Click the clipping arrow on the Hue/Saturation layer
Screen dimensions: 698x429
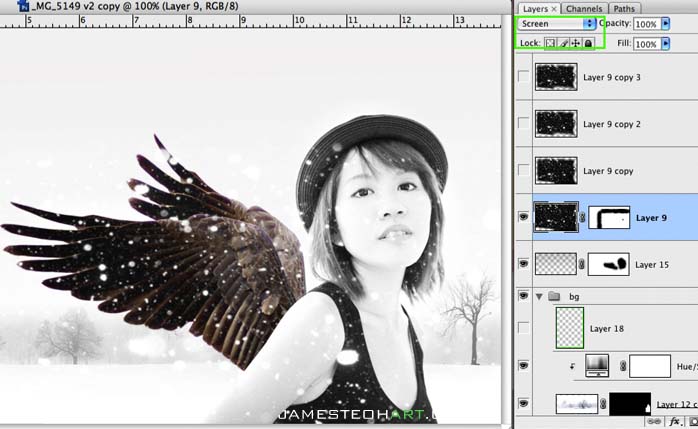(x=572, y=366)
